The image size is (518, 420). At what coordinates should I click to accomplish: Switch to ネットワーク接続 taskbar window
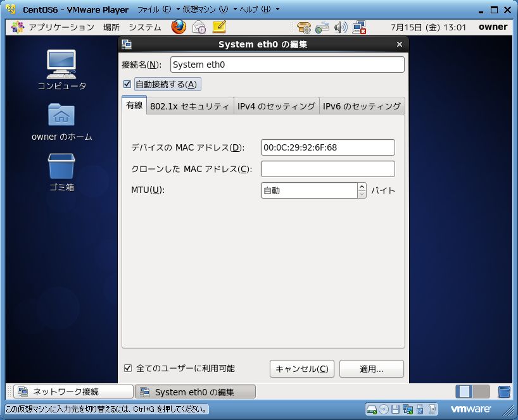pyautogui.click(x=73, y=392)
